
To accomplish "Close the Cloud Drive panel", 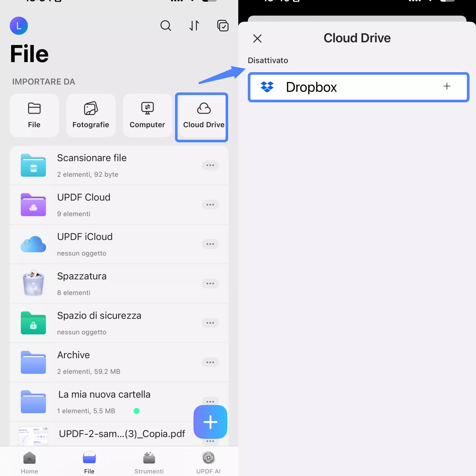I will coord(257,38).
